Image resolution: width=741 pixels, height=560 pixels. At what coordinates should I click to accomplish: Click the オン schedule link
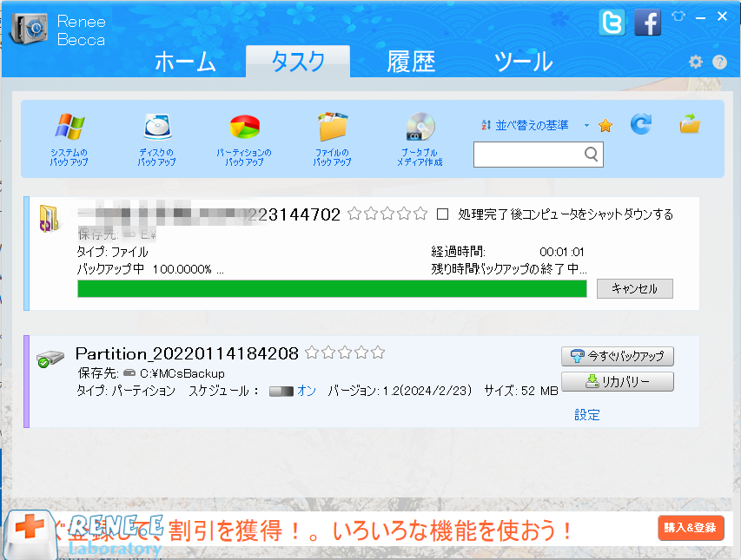307,391
